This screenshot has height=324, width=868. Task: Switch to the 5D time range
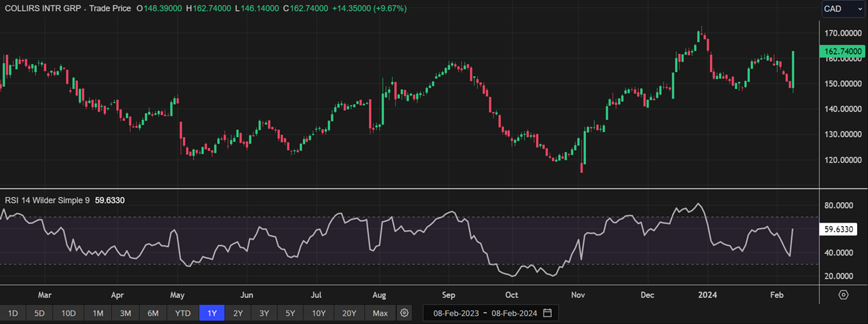click(x=40, y=313)
